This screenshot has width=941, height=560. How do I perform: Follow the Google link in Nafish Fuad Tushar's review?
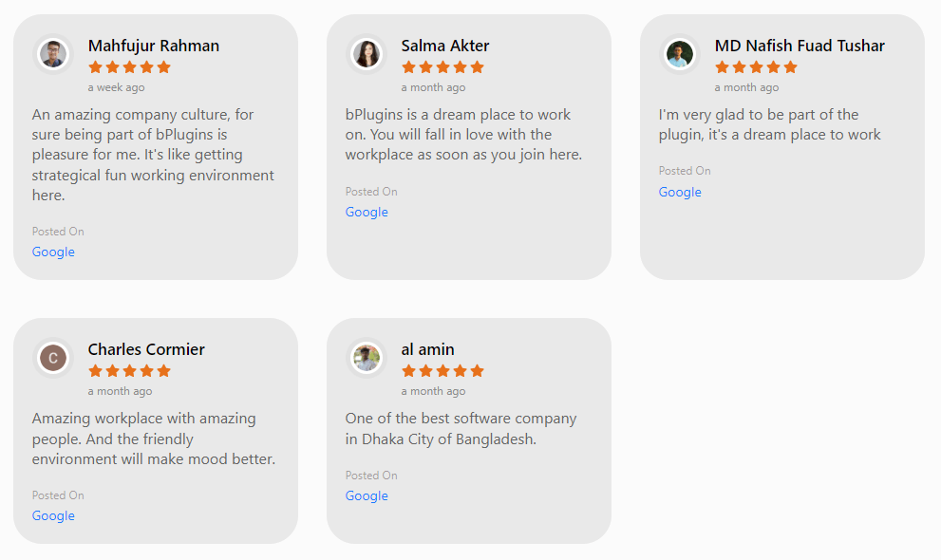click(x=680, y=192)
